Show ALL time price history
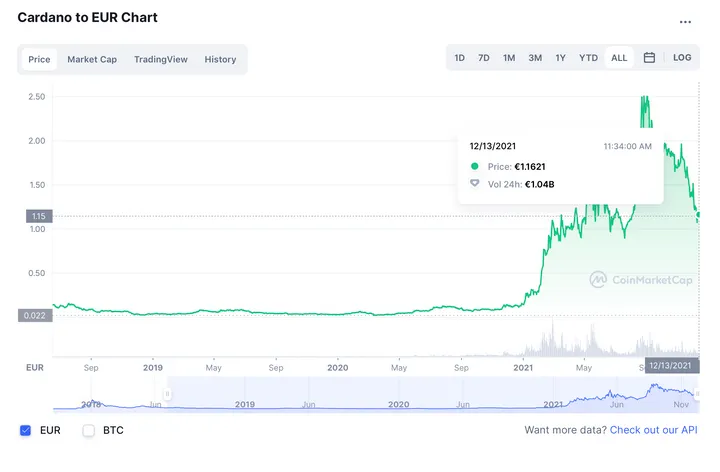The height and width of the screenshot is (472, 720). [619, 58]
